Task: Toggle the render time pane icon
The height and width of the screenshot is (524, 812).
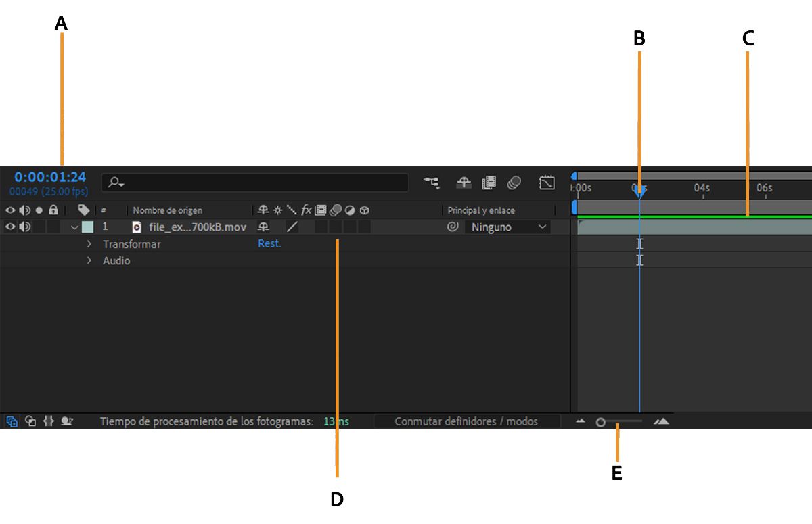Action: 66,421
